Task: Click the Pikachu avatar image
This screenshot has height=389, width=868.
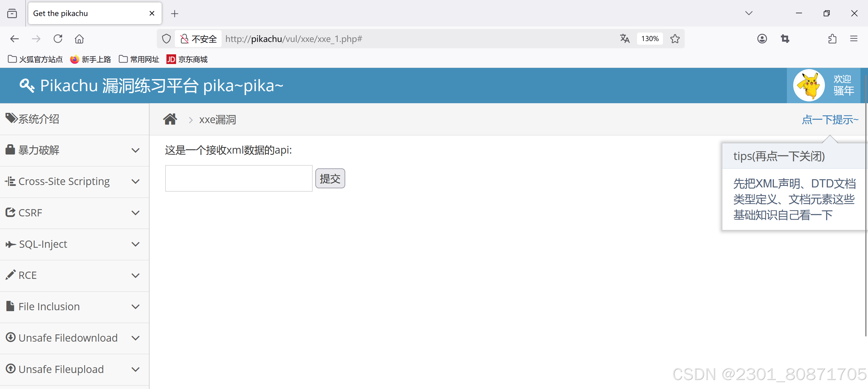Action: click(x=809, y=85)
